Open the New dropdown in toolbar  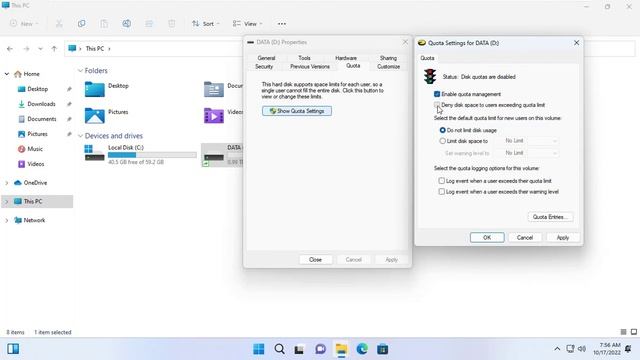coord(24,24)
